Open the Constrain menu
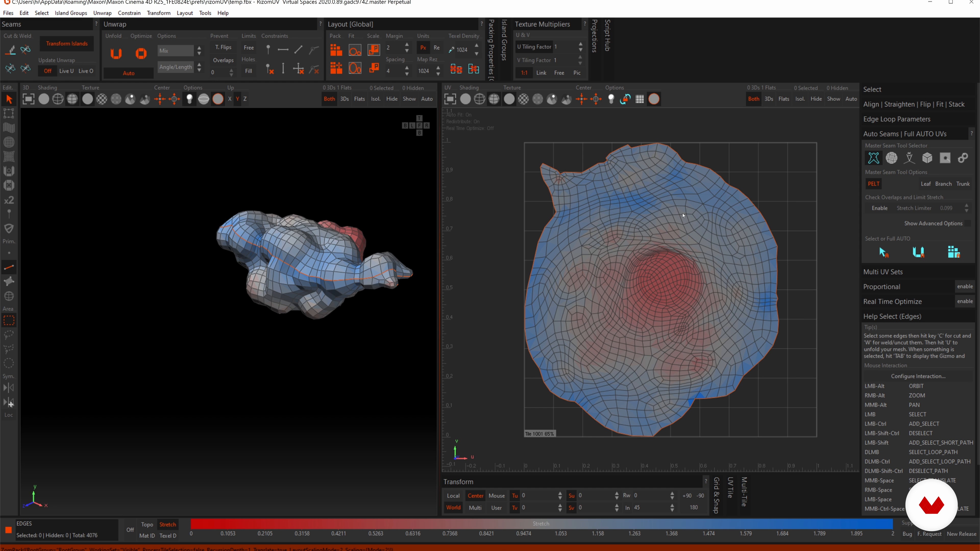 click(129, 13)
